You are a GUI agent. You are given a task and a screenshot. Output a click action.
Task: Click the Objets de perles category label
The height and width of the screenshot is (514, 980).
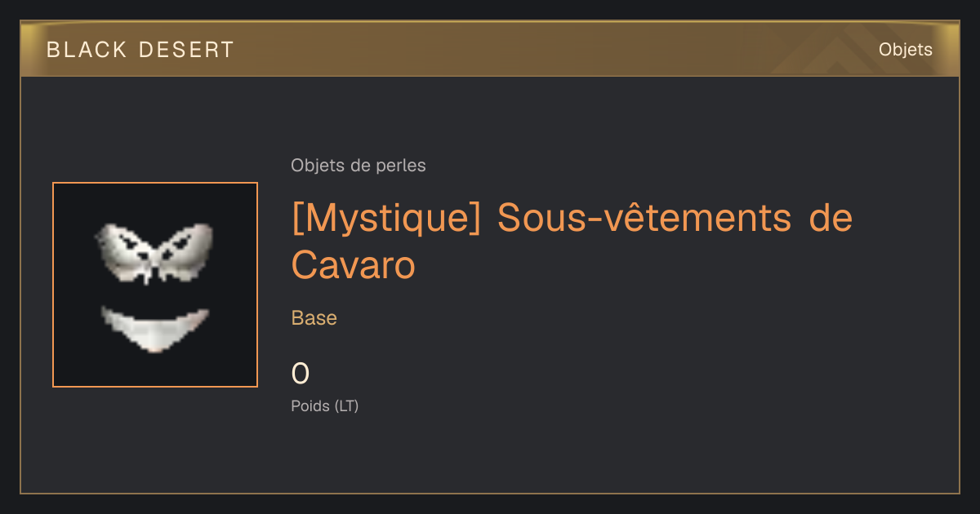click(358, 166)
